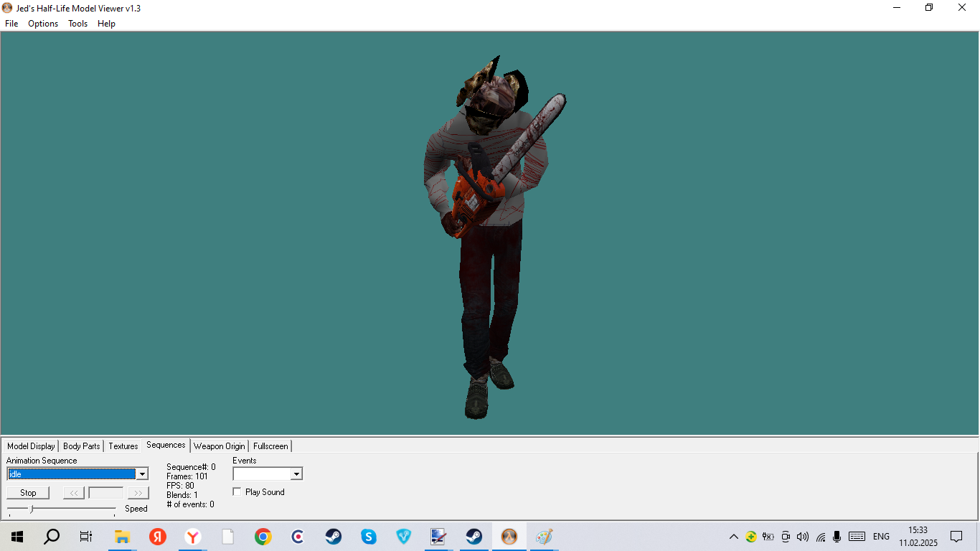Open the blank document icon in taskbar
Image resolution: width=980 pixels, height=551 pixels.
coord(228,537)
